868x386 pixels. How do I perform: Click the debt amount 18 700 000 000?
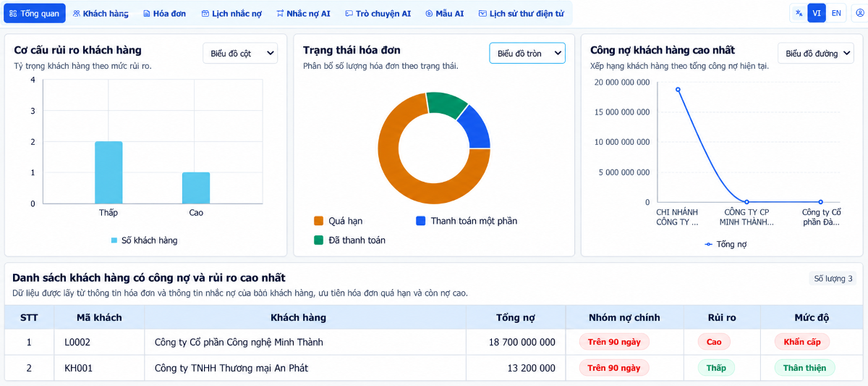coord(522,342)
